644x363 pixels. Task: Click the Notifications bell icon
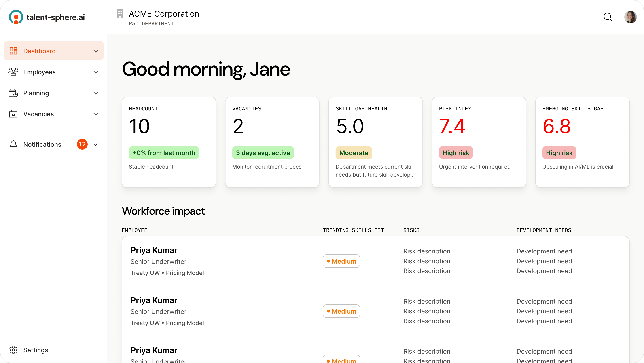[13, 144]
